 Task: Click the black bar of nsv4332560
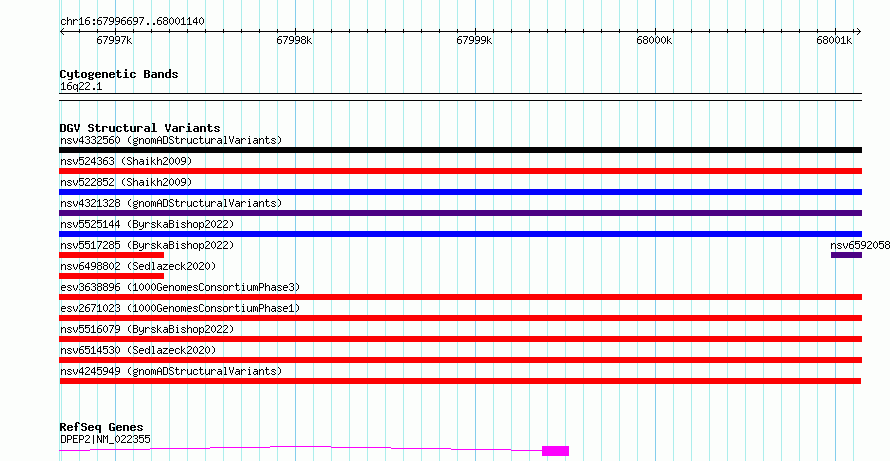(461, 150)
